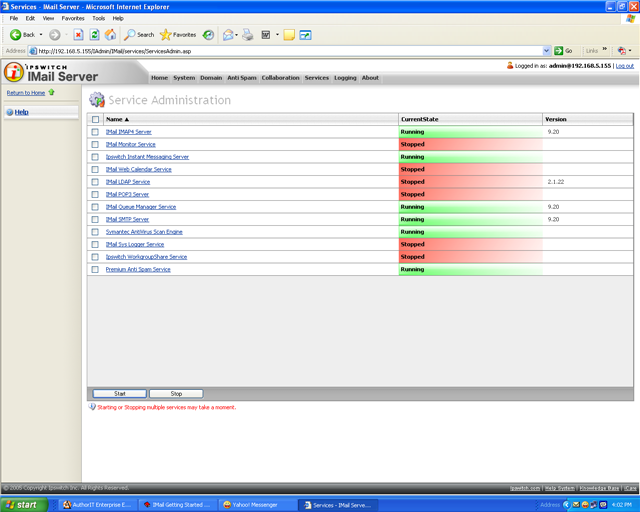Viewport: 640px width, 512px height.
Task: Open the Back button history dropdown
Action: [41, 35]
